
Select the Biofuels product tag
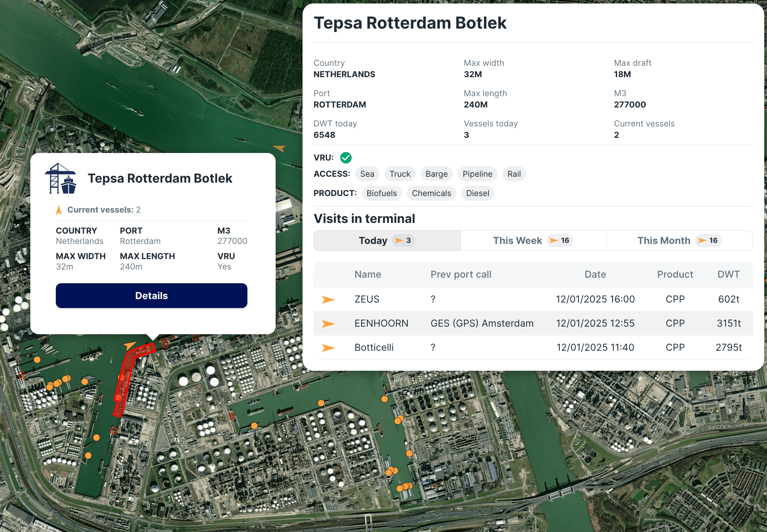[x=381, y=193]
